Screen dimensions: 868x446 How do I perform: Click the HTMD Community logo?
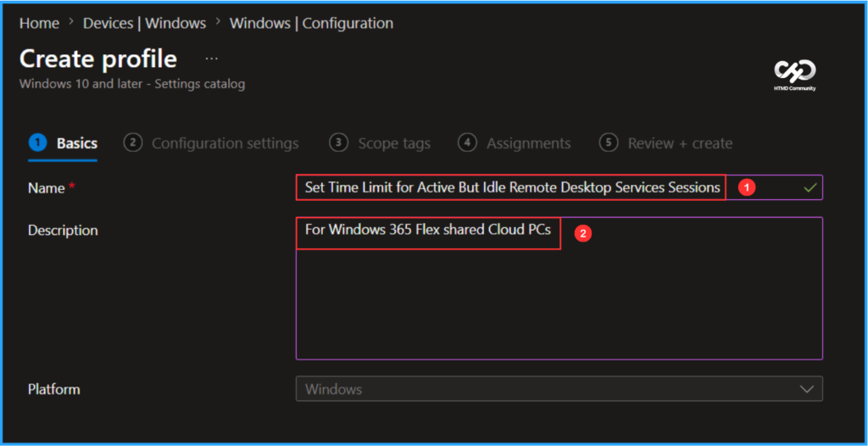(x=795, y=75)
